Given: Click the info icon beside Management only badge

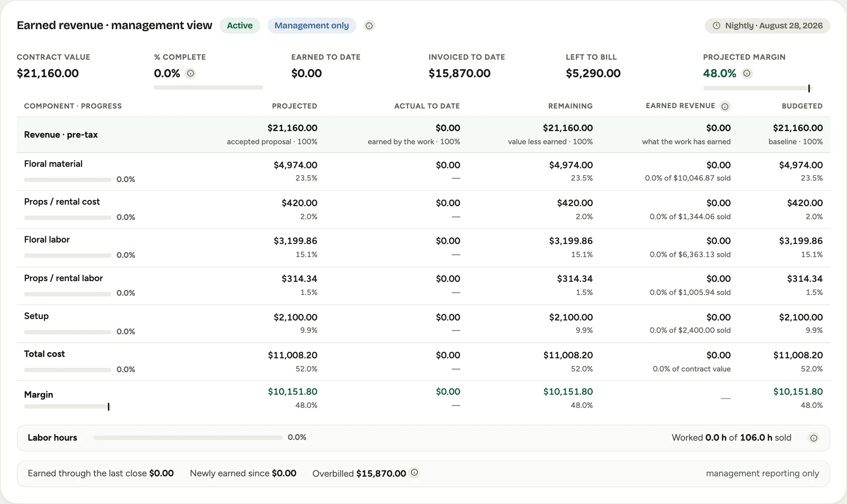Looking at the screenshot, I should pyautogui.click(x=369, y=26).
